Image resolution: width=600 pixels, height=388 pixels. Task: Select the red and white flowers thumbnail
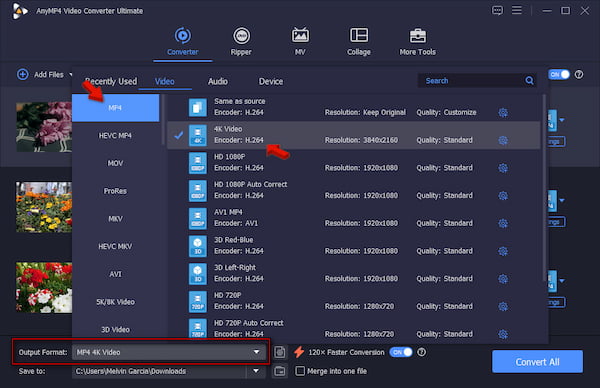point(44,287)
